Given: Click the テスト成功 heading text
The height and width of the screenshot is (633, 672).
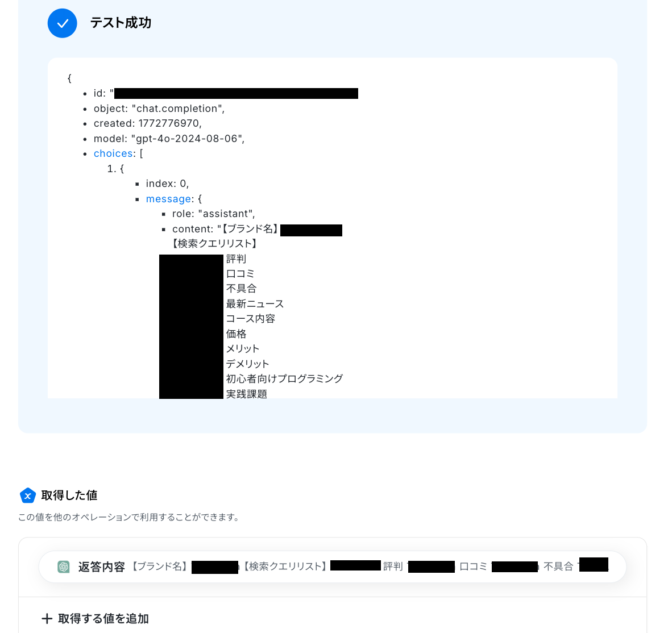Looking at the screenshot, I should tap(121, 23).
